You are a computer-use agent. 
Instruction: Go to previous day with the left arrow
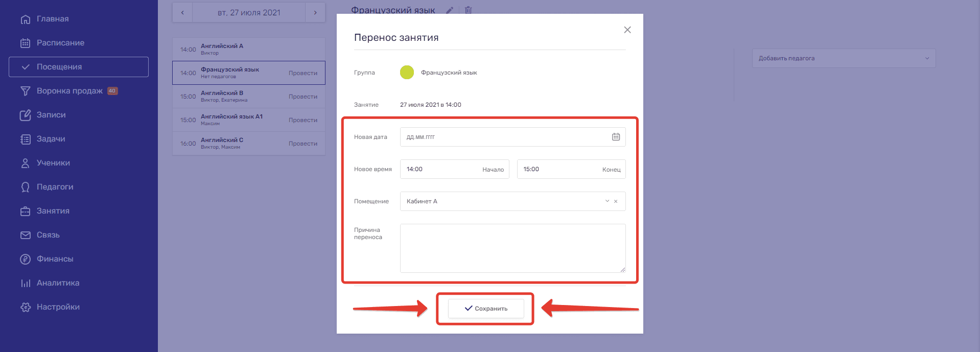click(182, 13)
